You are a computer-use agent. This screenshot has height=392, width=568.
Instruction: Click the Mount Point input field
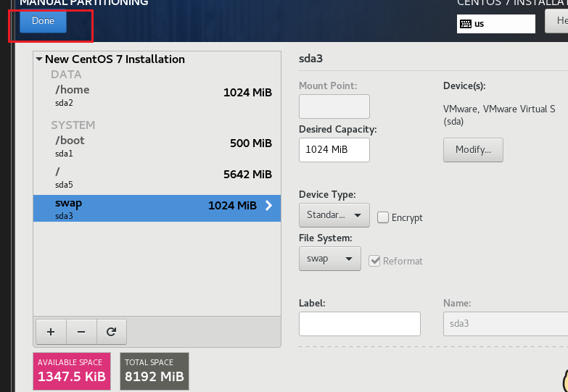[334, 107]
